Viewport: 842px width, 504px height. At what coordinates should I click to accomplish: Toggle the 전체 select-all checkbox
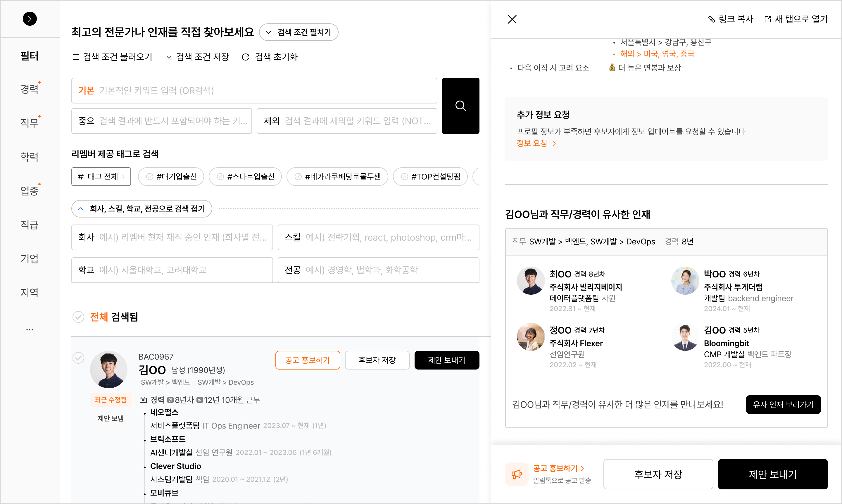tap(78, 317)
